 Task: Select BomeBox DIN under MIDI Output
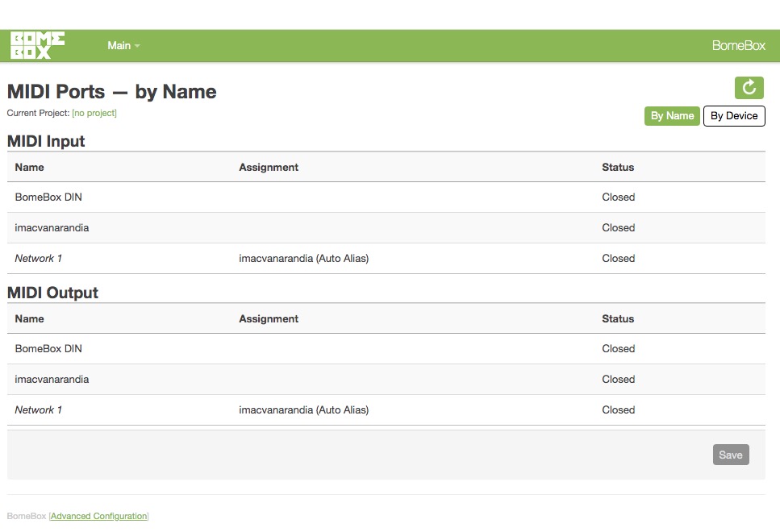click(48, 348)
